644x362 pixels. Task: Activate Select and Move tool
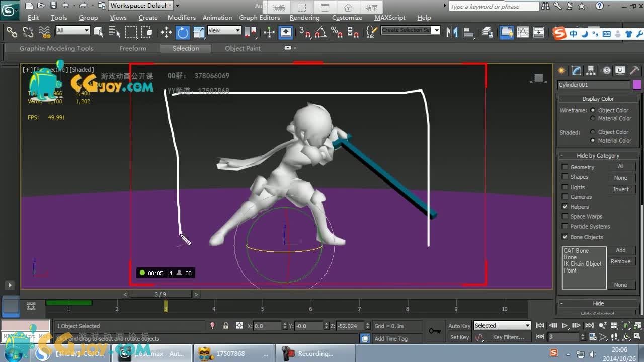click(166, 32)
